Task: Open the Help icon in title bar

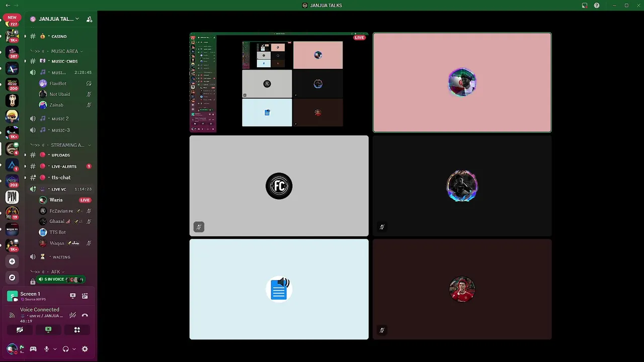Action: click(x=597, y=6)
